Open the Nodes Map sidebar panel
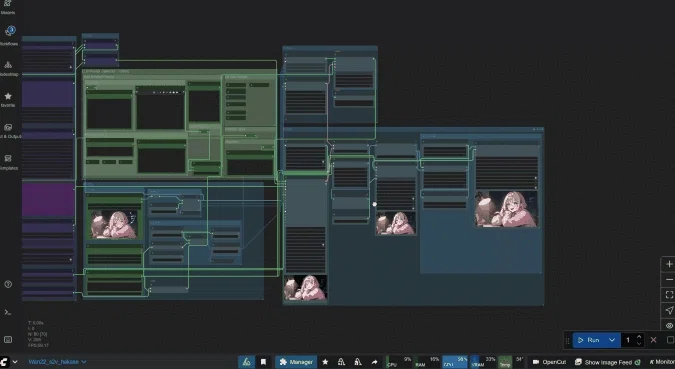The height and width of the screenshot is (369, 675). tap(8, 68)
